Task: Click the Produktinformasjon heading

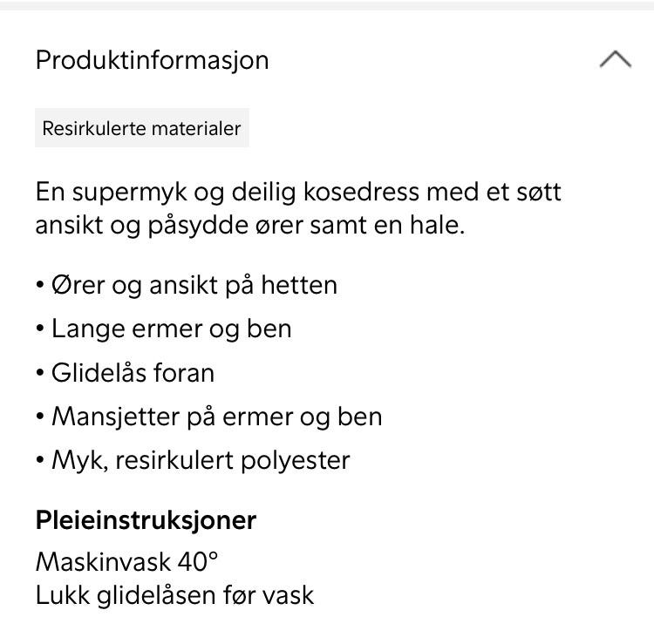Action: [152, 60]
